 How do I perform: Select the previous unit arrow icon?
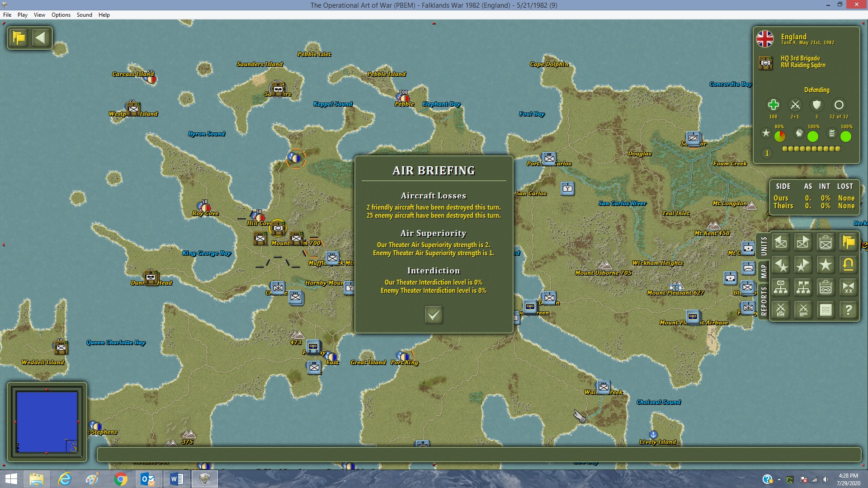(781, 243)
